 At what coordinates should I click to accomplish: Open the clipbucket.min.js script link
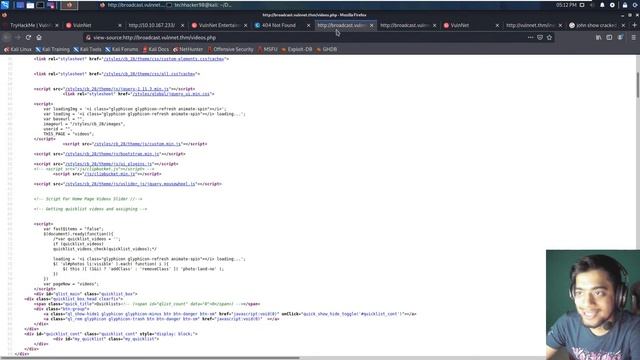(109, 174)
